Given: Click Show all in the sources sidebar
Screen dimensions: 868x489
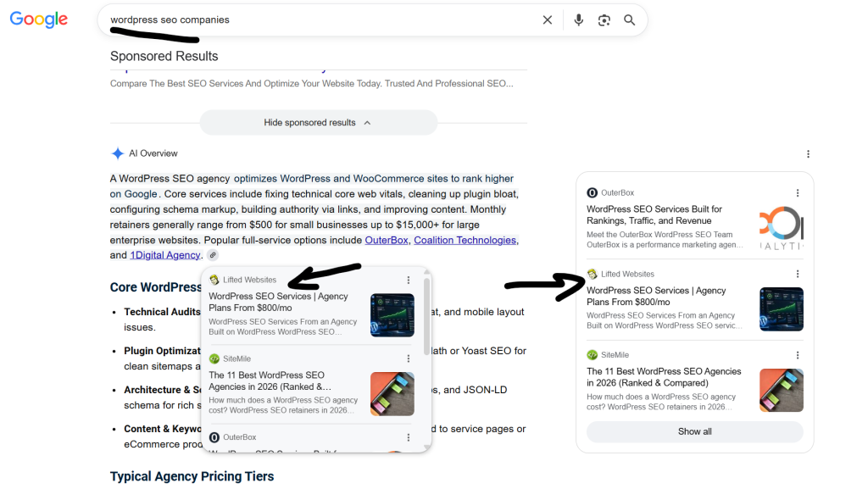Looking at the screenshot, I should [695, 431].
